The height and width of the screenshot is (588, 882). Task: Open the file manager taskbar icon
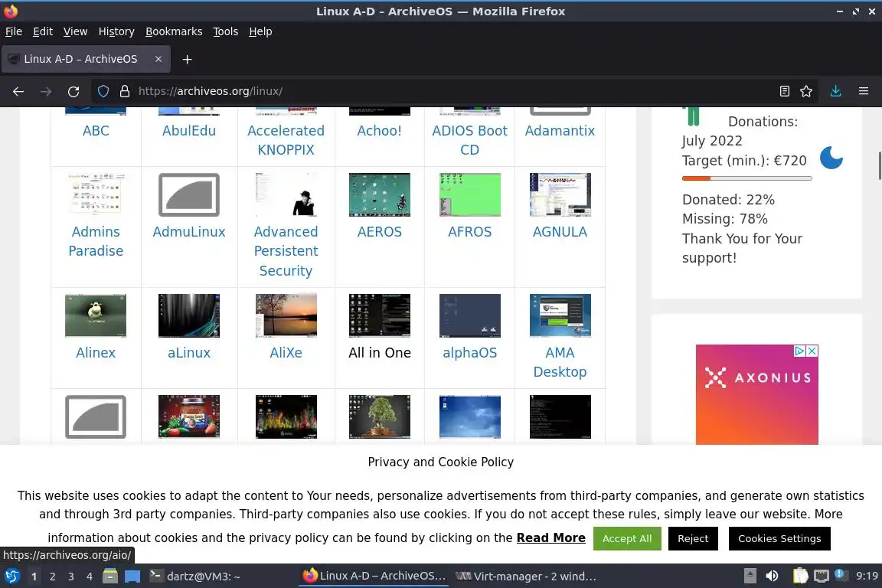click(110, 577)
